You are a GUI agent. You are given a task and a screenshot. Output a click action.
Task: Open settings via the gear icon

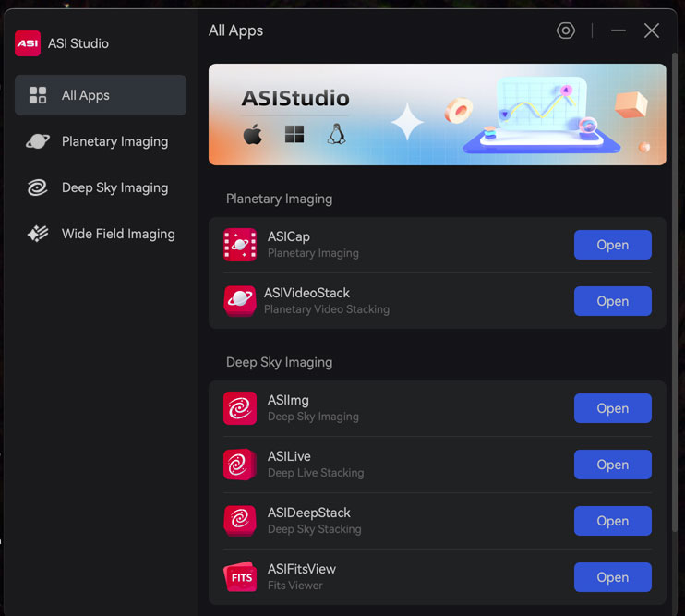click(566, 30)
